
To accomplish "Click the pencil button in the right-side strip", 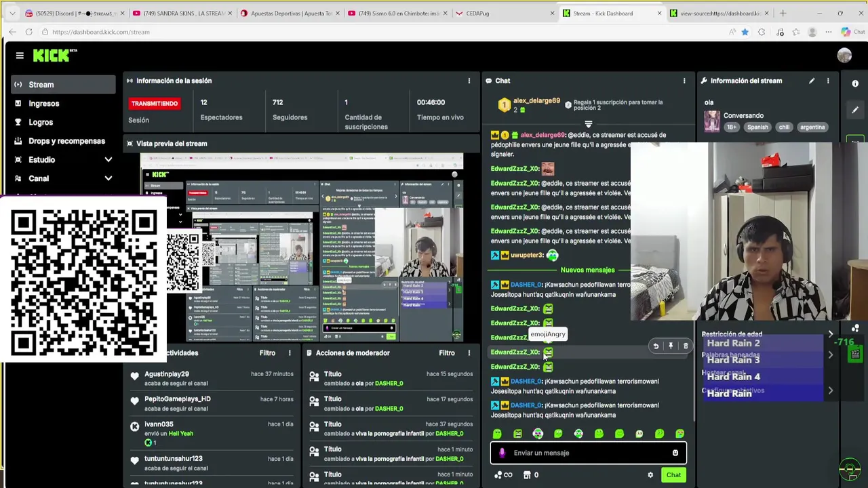I will (x=855, y=110).
